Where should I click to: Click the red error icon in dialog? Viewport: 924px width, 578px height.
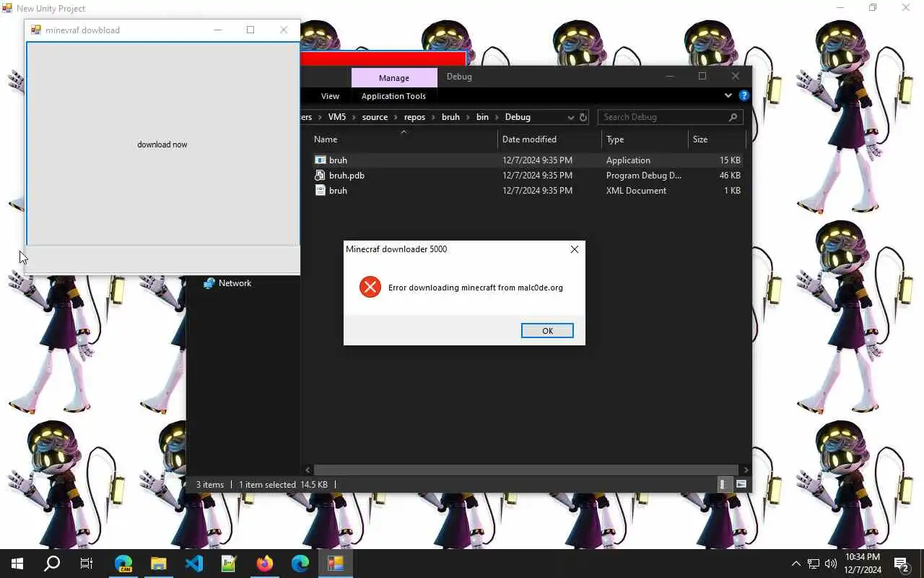tap(370, 287)
